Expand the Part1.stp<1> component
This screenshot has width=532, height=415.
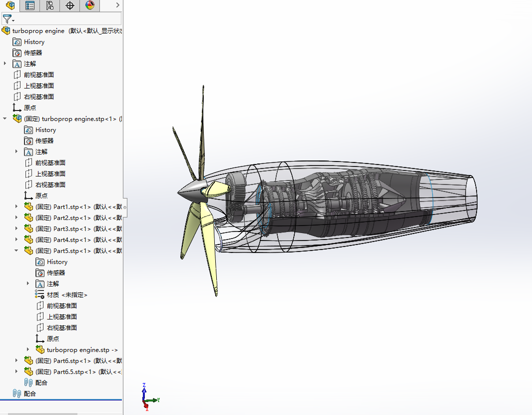(16, 206)
